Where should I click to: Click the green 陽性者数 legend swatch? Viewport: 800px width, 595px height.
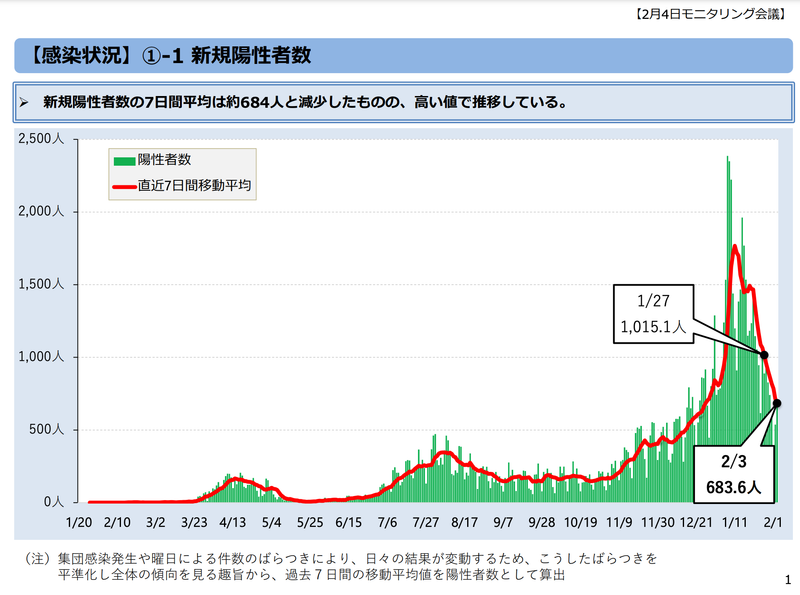tap(124, 160)
